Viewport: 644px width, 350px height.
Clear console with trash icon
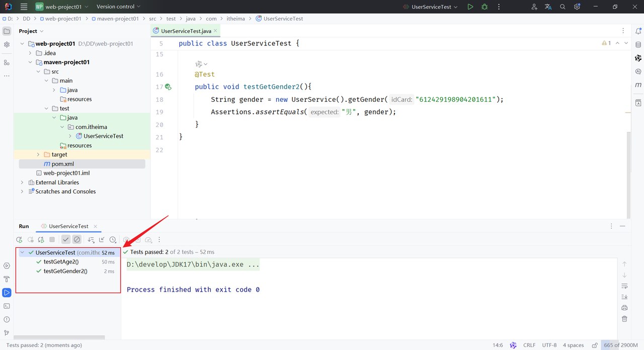[x=624, y=319]
